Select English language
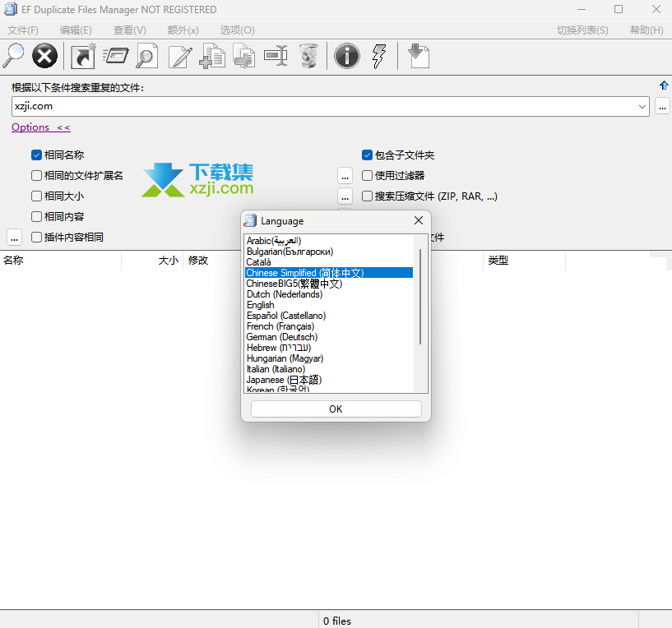Image resolution: width=672 pixels, height=628 pixels. click(329, 305)
